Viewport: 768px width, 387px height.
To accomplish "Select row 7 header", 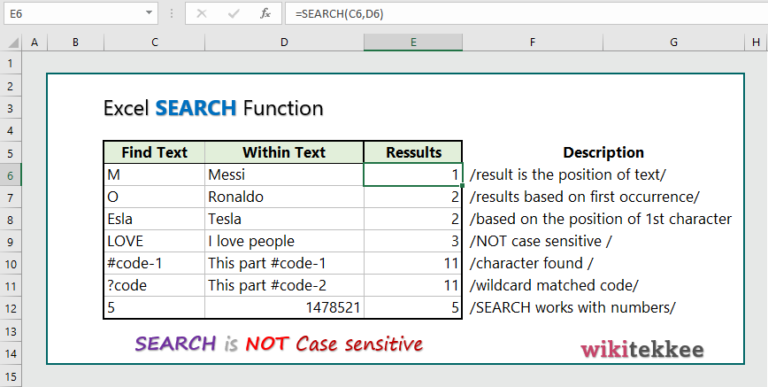I will point(11,197).
